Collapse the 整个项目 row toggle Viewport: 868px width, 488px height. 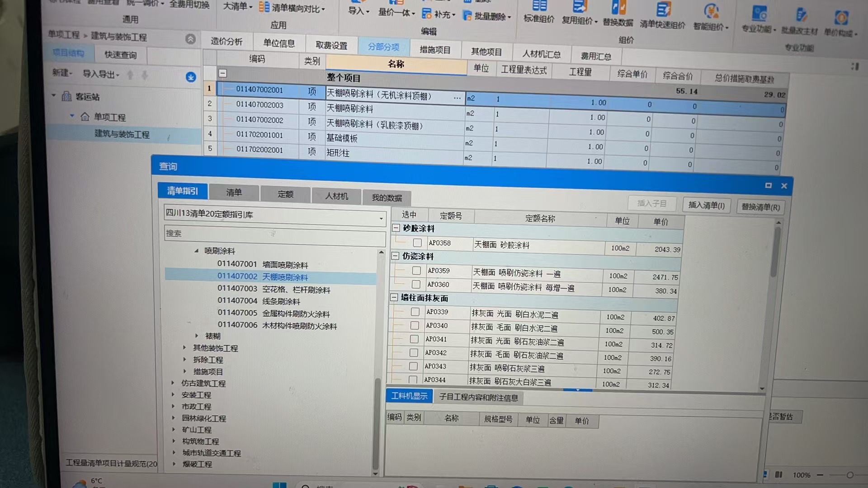pyautogui.click(x=223, y=73)
